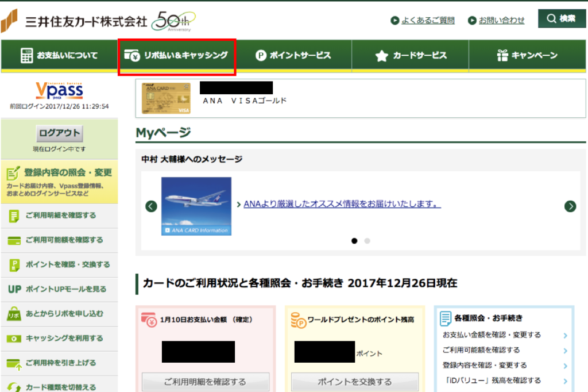Open 登録内容を確認・変更する link

coord(485,366)
